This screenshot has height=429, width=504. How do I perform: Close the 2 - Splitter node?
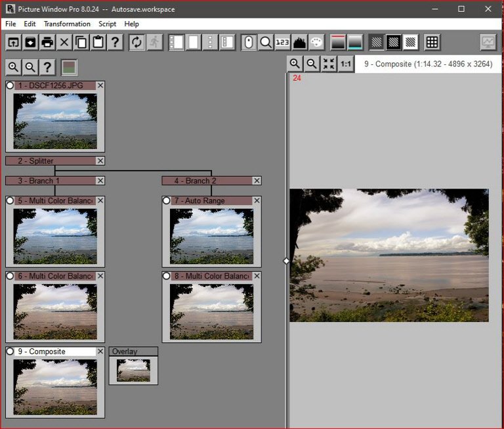pyautogui.click(x=100, y=161)
